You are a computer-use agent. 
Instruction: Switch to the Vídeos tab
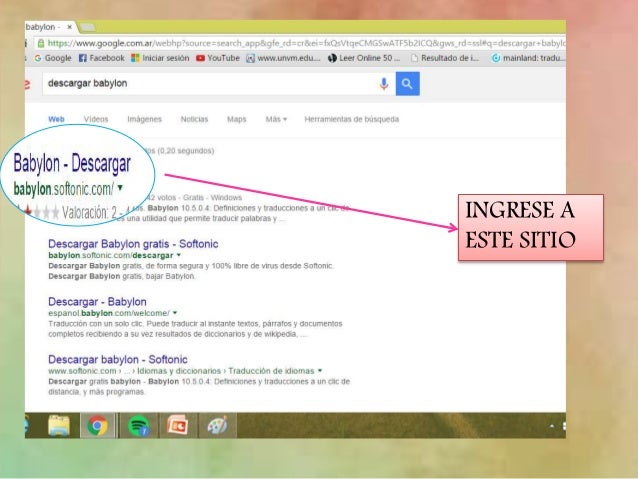(x=96, y=119)
